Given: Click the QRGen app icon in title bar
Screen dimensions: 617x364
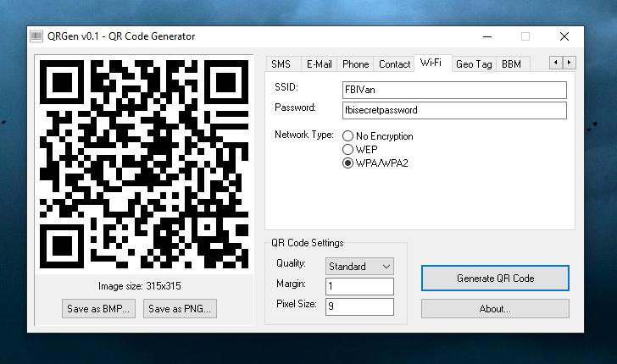Looking at the screenshot, I should [x=36, y=36].
